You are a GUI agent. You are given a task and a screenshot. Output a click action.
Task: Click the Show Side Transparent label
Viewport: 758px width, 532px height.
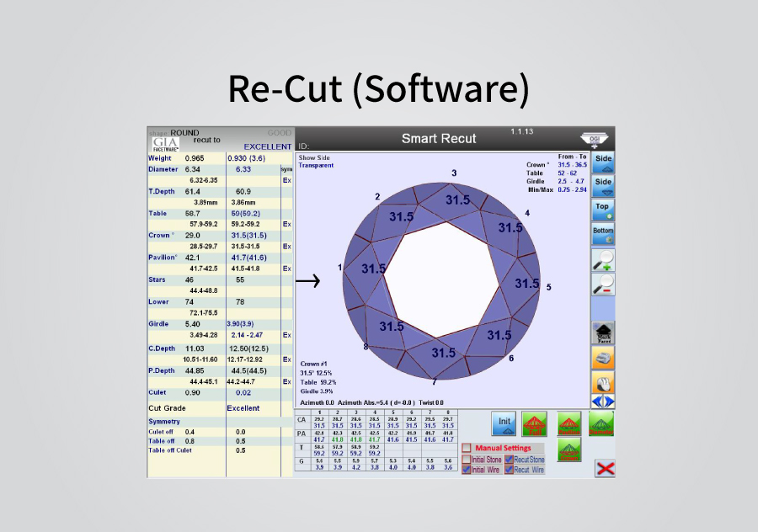pos(316,162)
